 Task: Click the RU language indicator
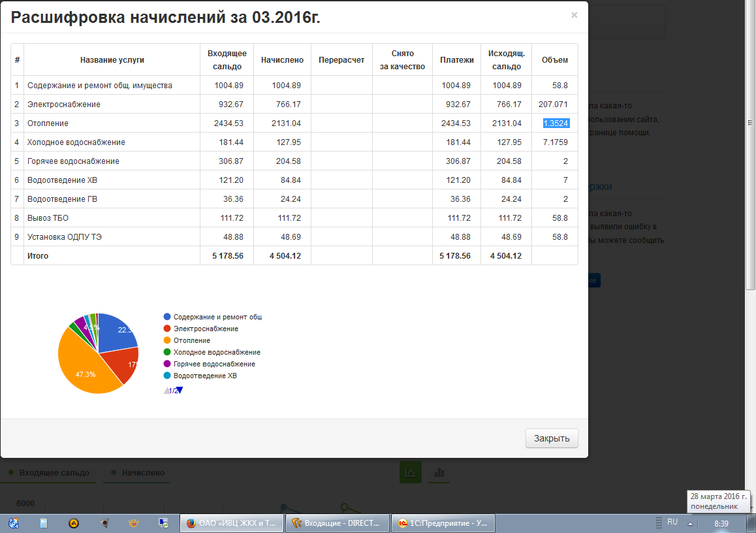[672, 523]
